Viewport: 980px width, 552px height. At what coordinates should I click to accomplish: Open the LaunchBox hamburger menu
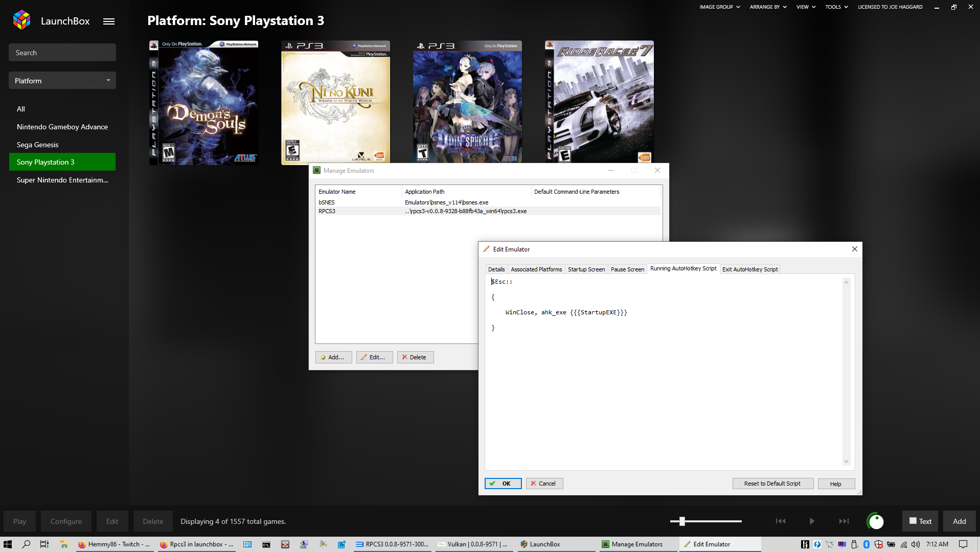(x=109, y=21)
